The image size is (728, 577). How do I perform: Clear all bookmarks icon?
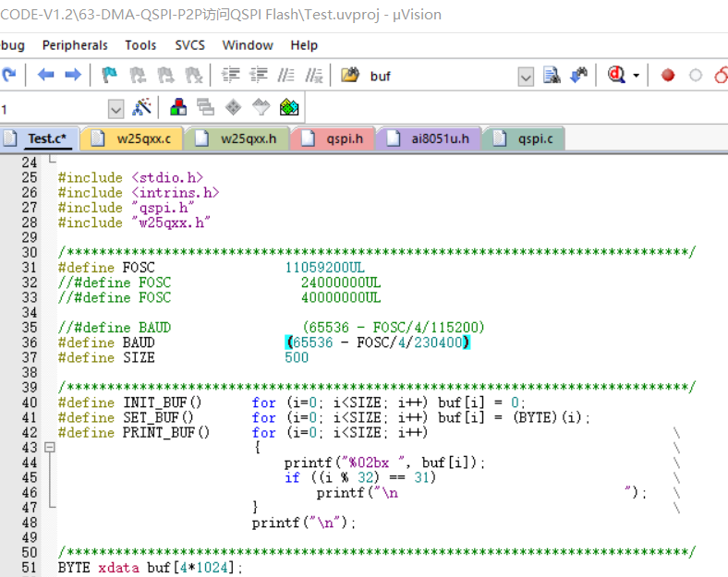point(194,75)
